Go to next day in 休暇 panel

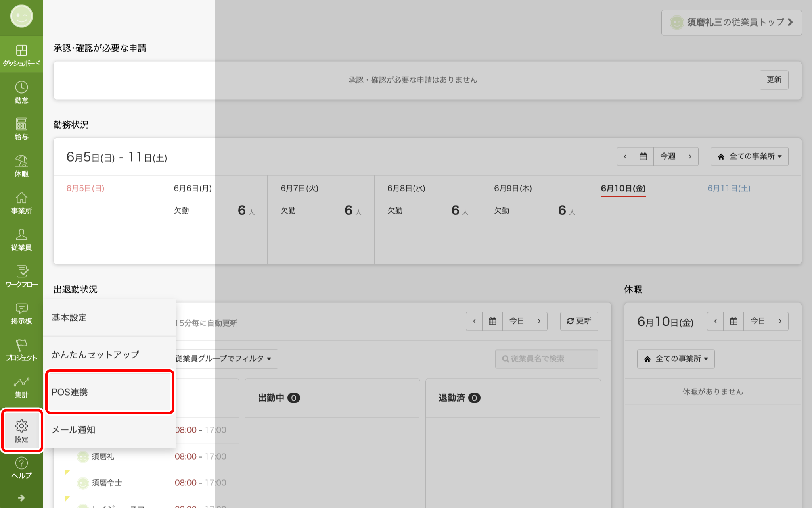coord(780,321)
